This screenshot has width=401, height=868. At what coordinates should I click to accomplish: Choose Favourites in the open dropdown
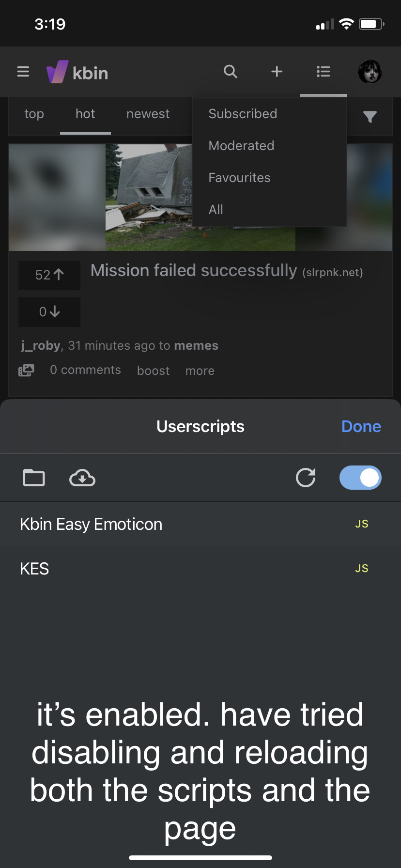coord(239,177)
